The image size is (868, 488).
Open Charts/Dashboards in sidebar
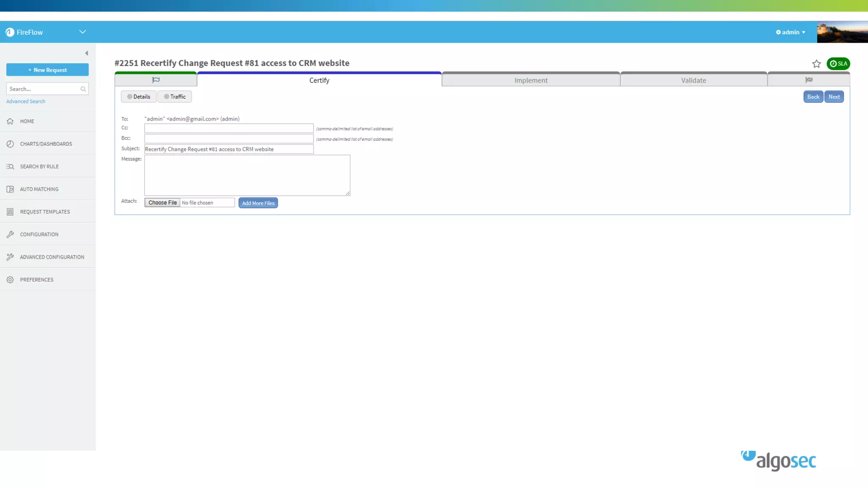pos(46,144)
